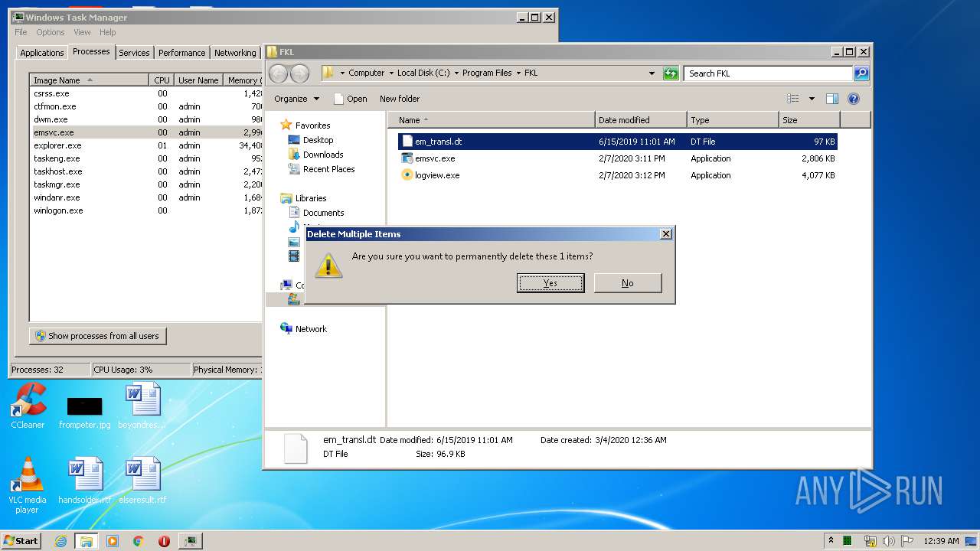The height and width of the screenshot is (551, 980).
Task: Select frompeter.jpg desktop file
Action: pos(84,412)
